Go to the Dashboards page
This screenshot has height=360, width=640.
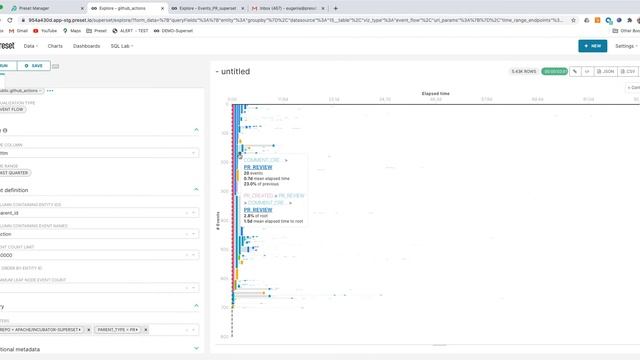[87, 46]
